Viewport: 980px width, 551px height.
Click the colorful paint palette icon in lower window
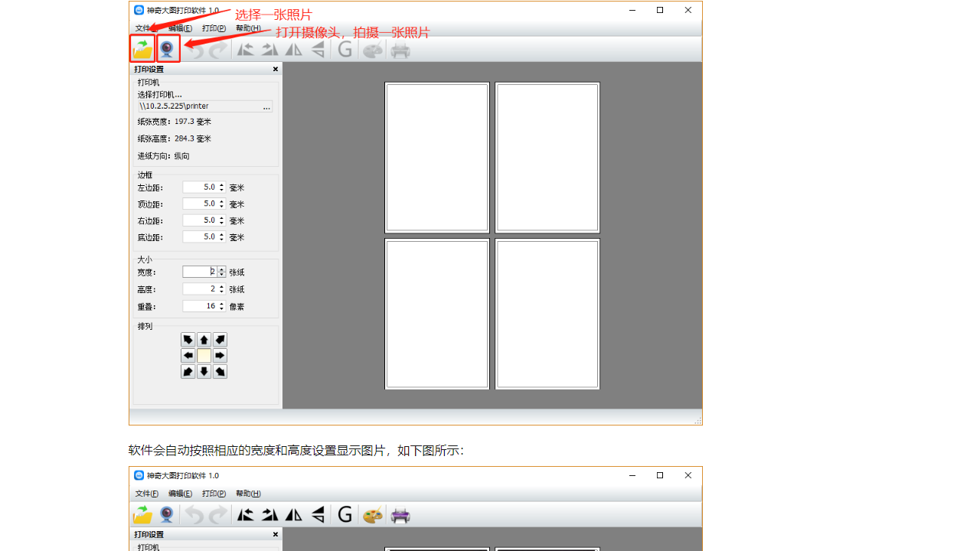click(373, 515)
